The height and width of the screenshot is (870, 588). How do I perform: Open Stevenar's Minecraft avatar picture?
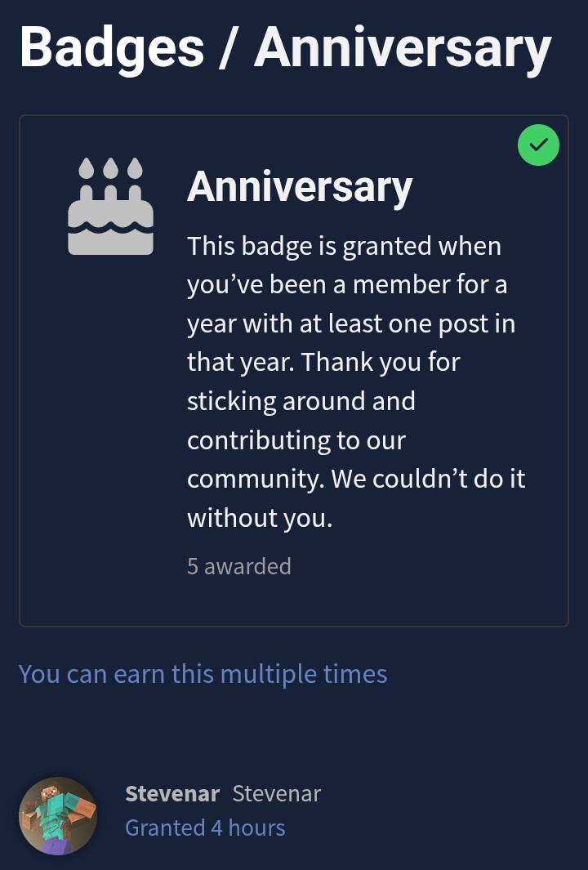tap(58, 815)
